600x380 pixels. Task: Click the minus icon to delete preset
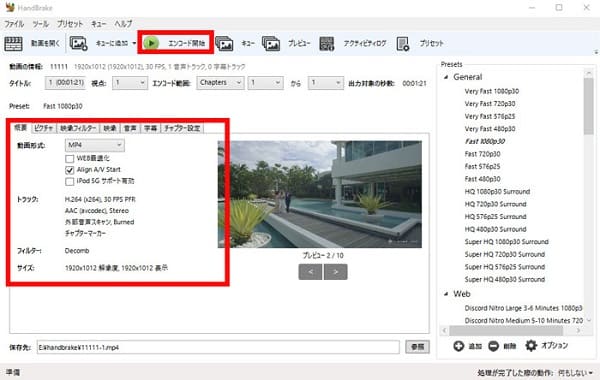tap(494, 346)
